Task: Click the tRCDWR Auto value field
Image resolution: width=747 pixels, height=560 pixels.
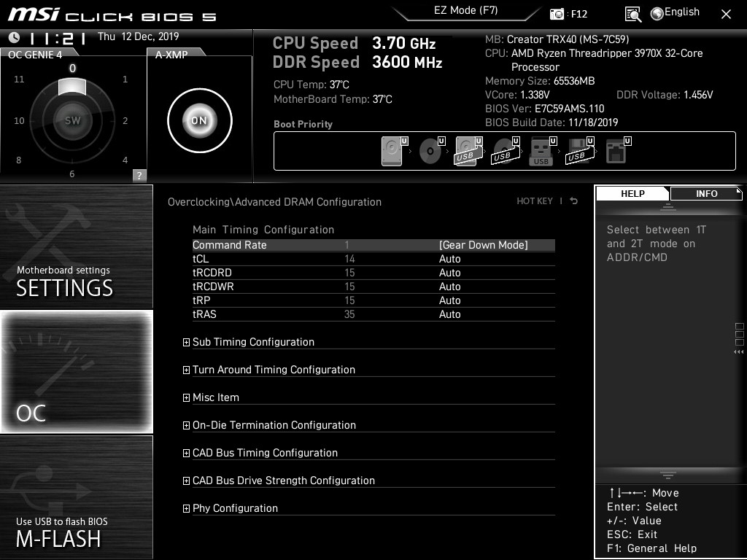Action: [x=449, y=286]
